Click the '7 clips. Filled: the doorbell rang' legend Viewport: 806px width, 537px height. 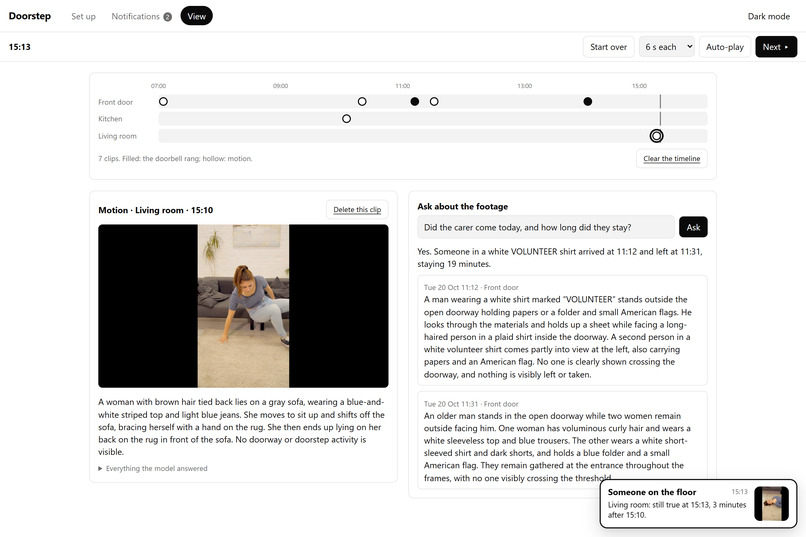[175, 159]
